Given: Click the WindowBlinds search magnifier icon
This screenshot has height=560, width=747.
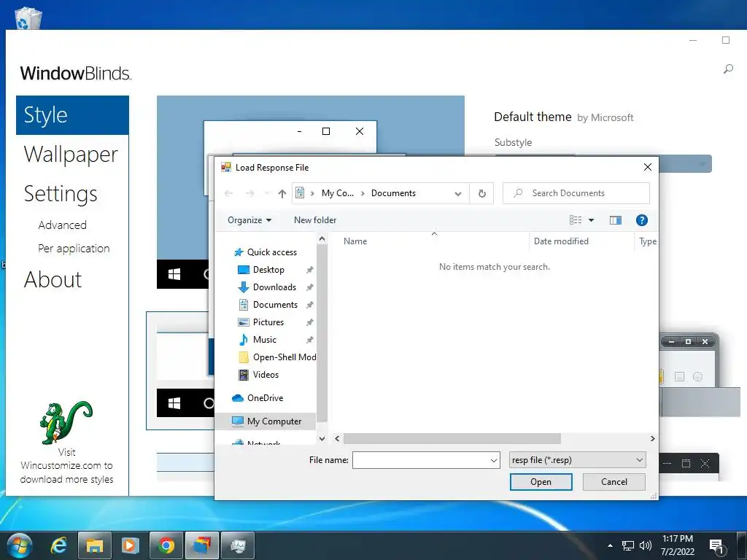Looking at the screenshot, I should pos(728,69).
